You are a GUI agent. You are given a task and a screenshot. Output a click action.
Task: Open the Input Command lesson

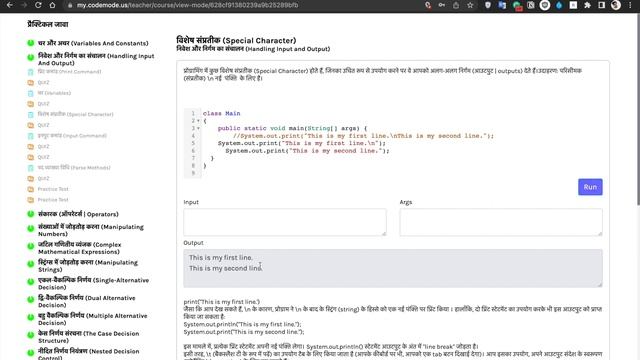72,136
